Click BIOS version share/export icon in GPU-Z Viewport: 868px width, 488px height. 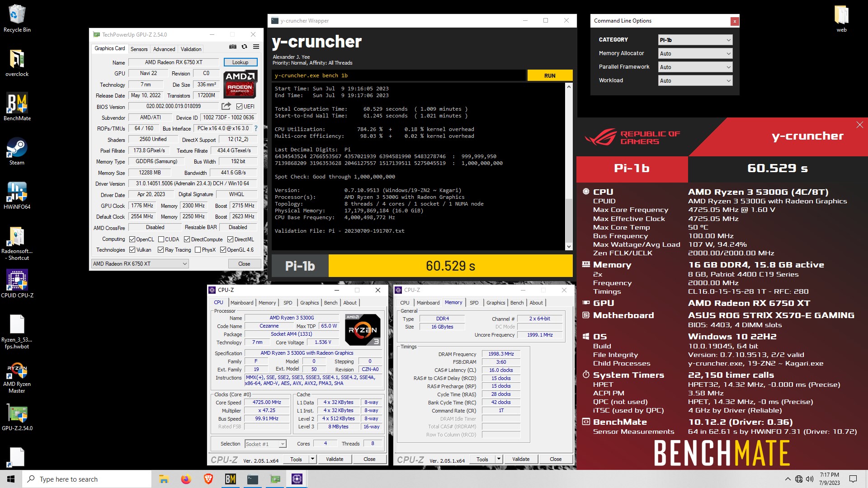coord(226,106)
